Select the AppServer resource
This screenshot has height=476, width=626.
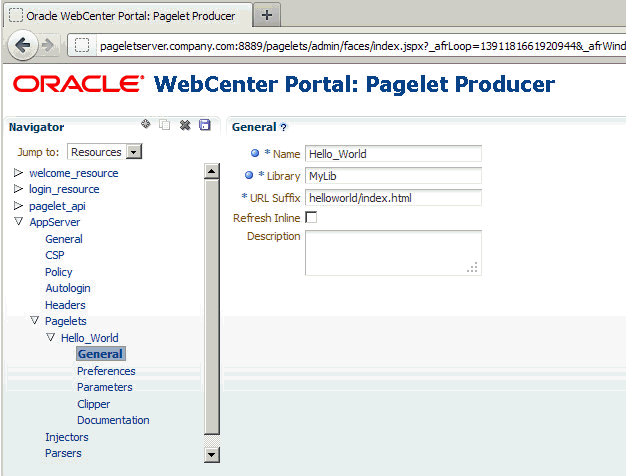(x=55, y=222)
